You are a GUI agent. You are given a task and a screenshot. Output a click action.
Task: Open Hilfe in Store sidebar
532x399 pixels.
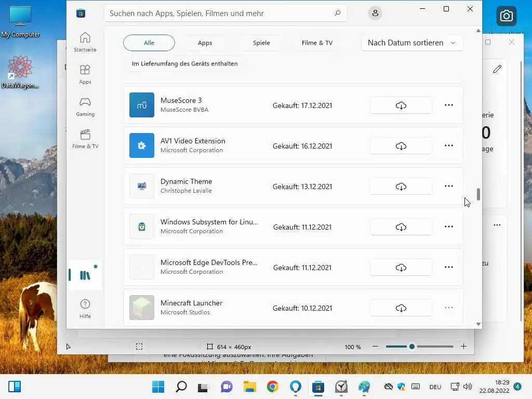click(85, 309)
